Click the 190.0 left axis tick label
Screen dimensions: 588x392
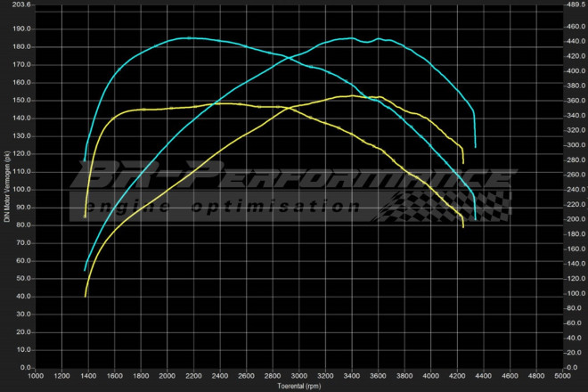(21, 29)
